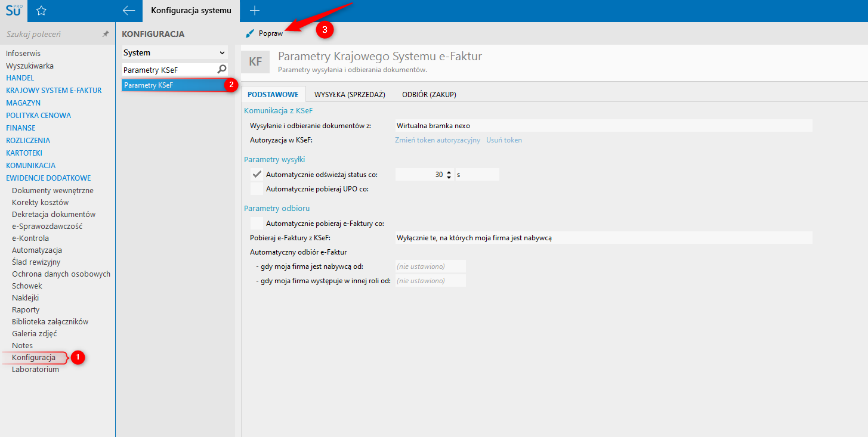
Task: Click the magnifier icon in the configuration filter
Action: [x=222, y=69]
